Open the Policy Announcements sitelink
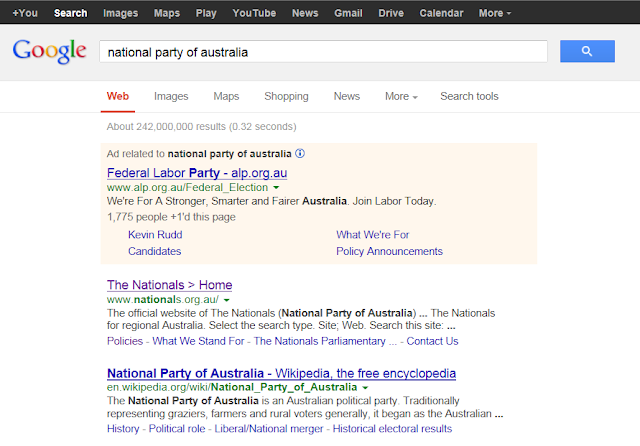The width and height of the screenshot is (640, 446). [389, 251]
